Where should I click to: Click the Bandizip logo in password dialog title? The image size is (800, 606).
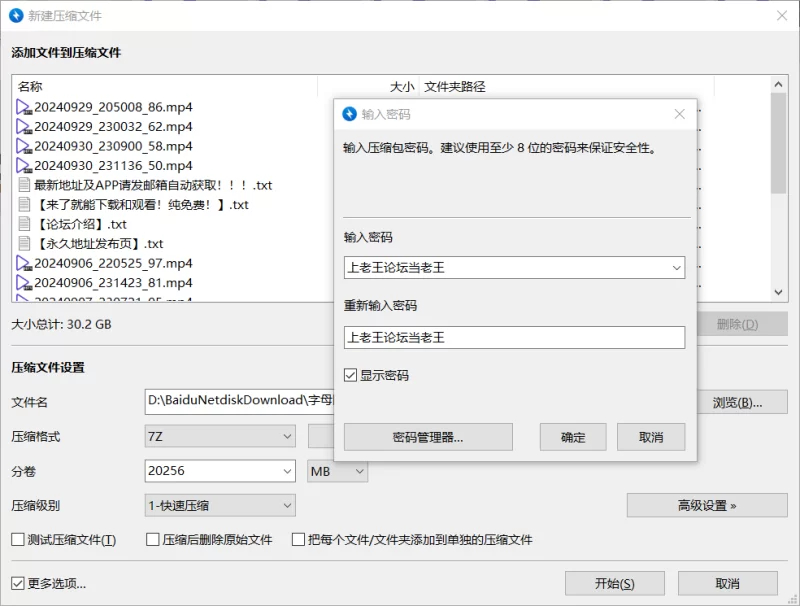click(x=349, y=114)
